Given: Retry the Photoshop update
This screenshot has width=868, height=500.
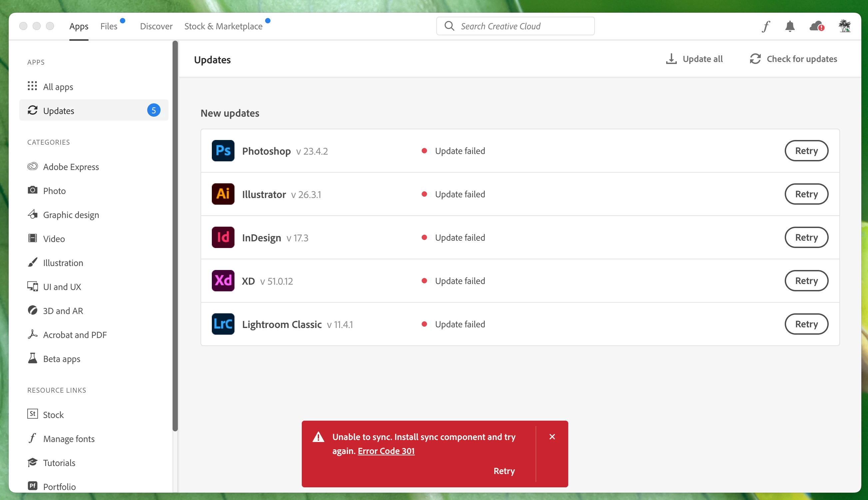Looking at the screenshot, I should click(806, 151).
